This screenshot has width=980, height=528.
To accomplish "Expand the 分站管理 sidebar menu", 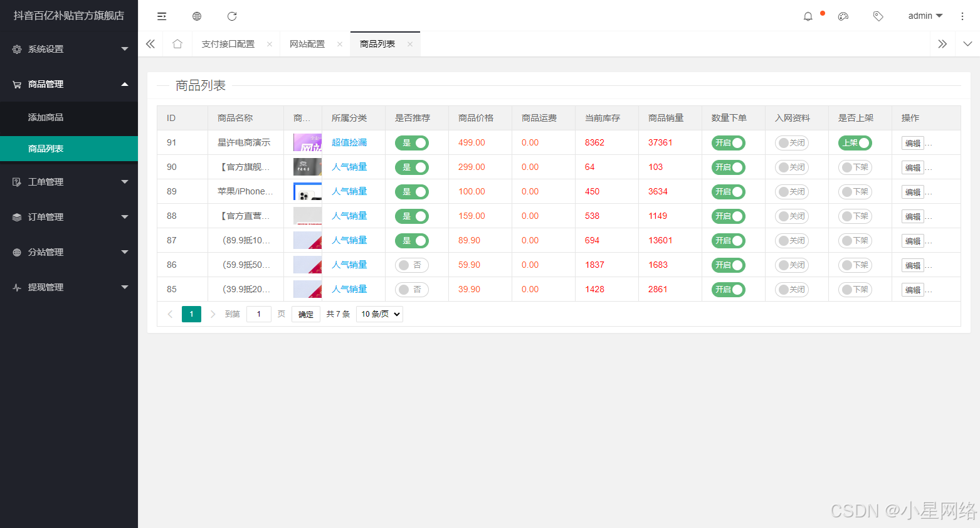I will [69, 252].
